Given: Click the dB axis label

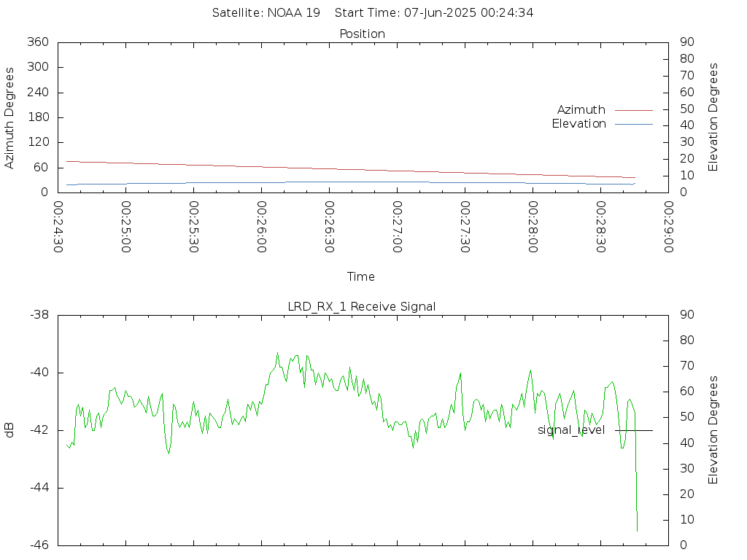Looking at the screenshot, I should (9, 430).
